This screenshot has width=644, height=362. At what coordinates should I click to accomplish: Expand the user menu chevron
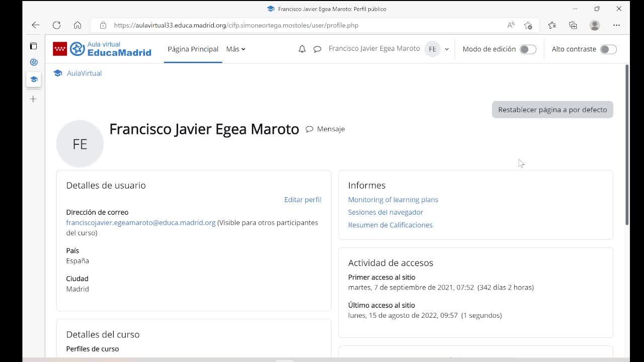pyautogui.click(x=446, y=49)
